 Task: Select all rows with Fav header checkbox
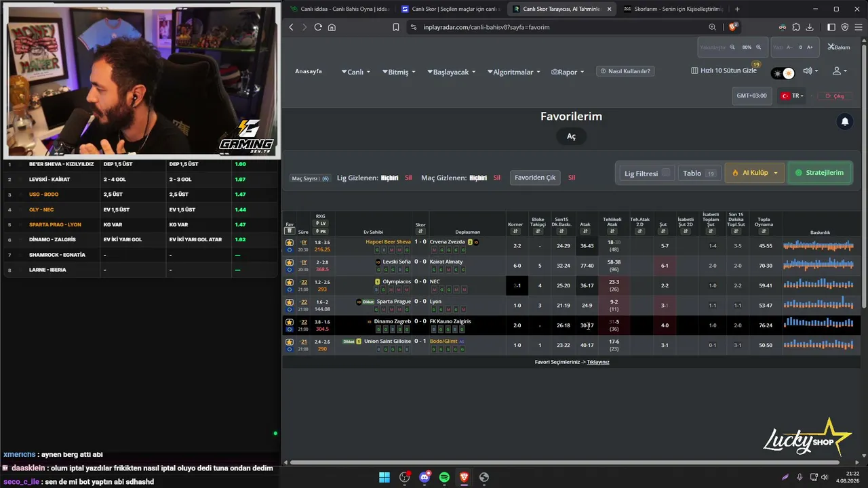290,231
